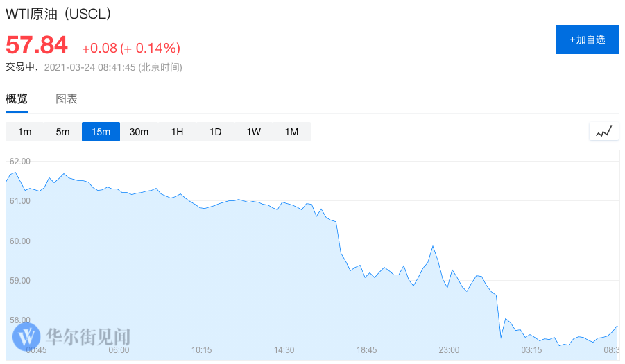The height and width of the screenshot is (364, 625).
Task: Click the line chart type icon
Action: (603, 131)
